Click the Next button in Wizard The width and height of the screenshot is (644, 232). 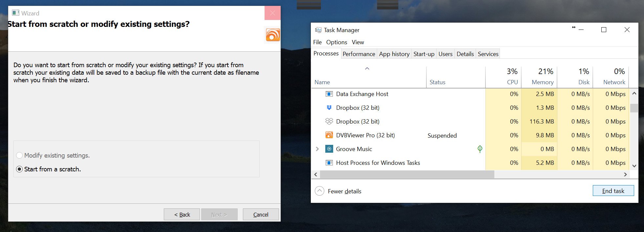pyautogui.click(x=219, y=214)
